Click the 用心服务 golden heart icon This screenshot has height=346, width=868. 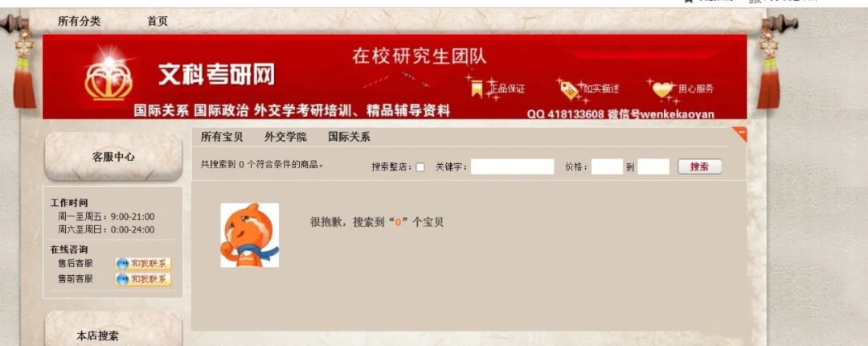click(662, 89)
